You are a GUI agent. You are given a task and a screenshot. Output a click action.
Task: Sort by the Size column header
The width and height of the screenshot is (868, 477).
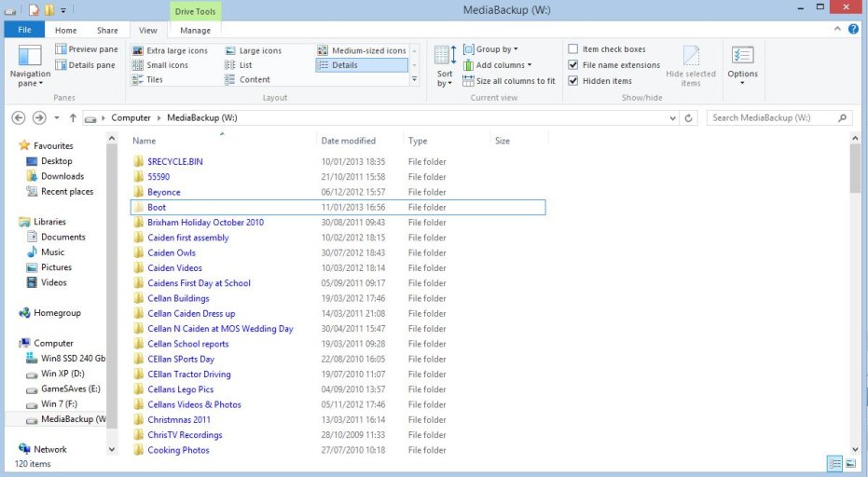(519, 141)
